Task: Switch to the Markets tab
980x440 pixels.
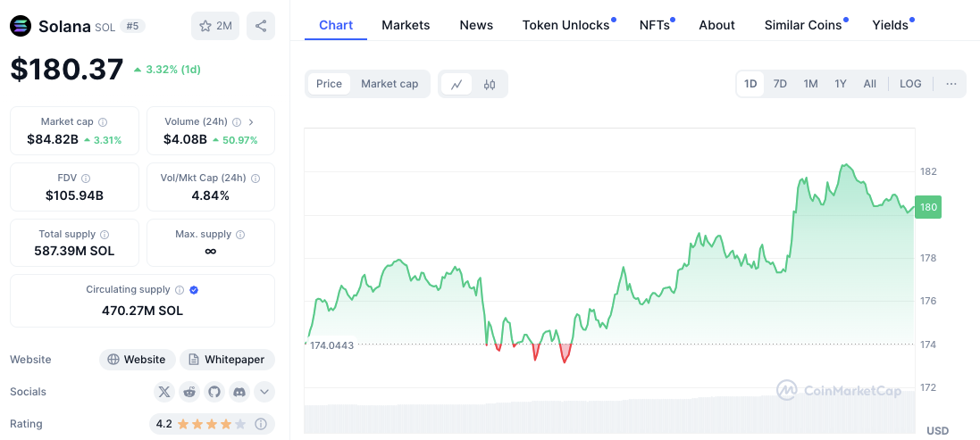Action: 406,26
